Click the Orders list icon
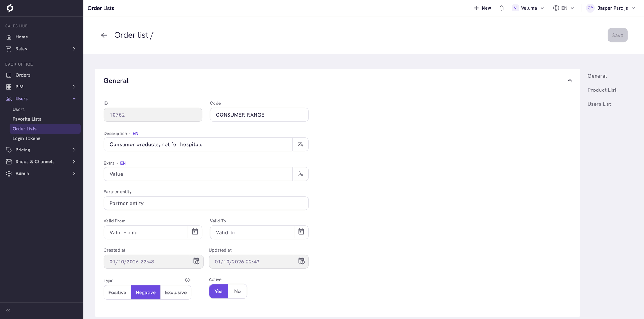Screen dimensions: 644x319 tap(9, 75)
